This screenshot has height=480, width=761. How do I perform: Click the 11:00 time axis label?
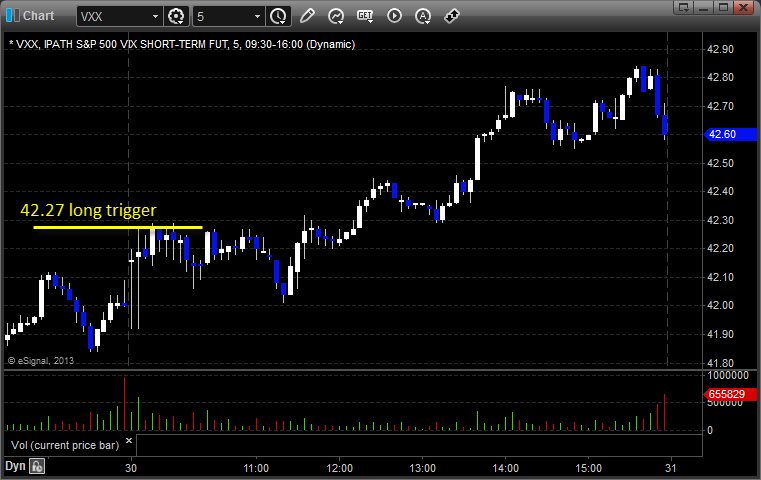[256, 468]
